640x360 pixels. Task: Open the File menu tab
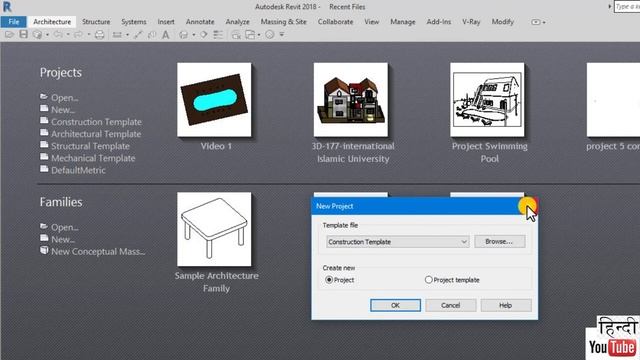tap(14, 22)
